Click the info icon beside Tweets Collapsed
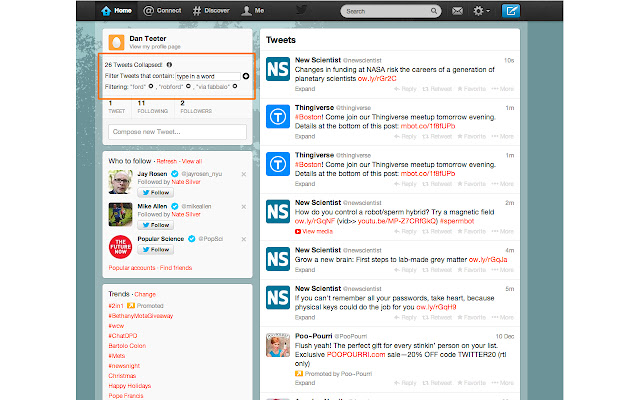The image size is (640, 400). [x=169, y=64]
